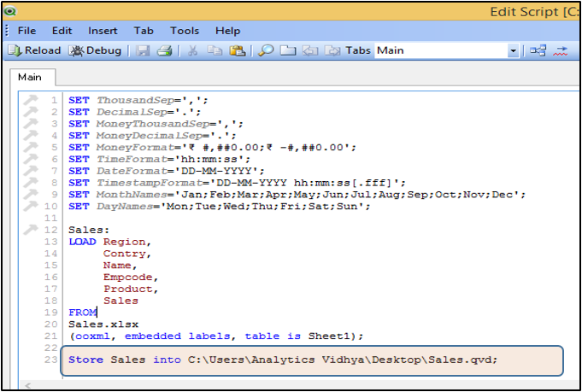582x392 pixels.
Task: Select the Main script tab
Action: [29, 78]
